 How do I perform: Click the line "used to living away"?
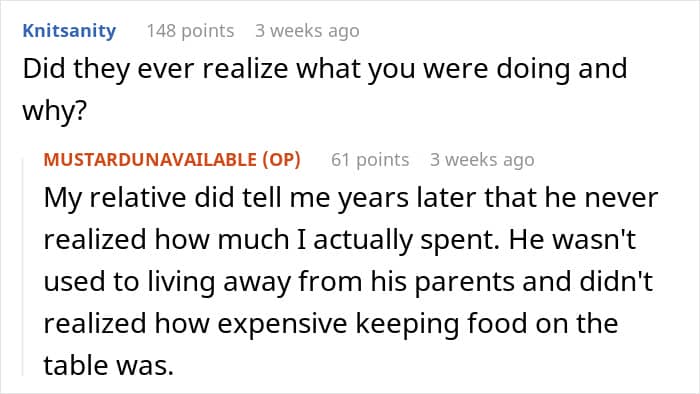[x=348, y=282]
